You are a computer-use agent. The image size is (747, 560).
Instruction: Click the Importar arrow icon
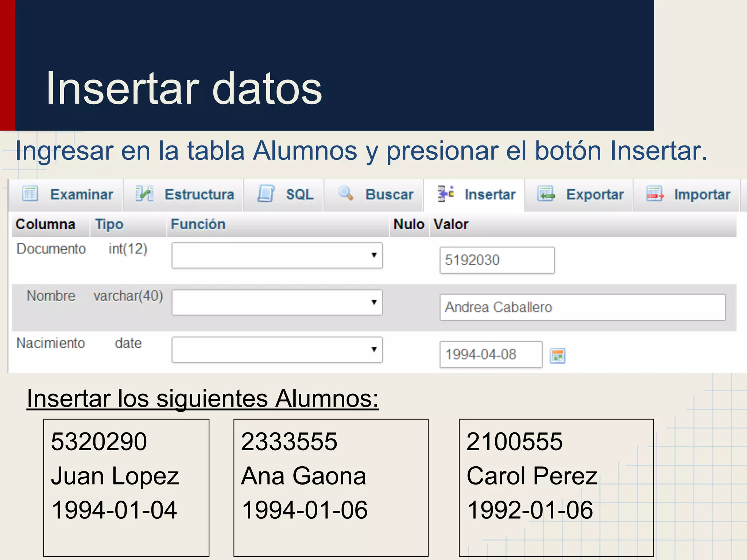point(655,194)
